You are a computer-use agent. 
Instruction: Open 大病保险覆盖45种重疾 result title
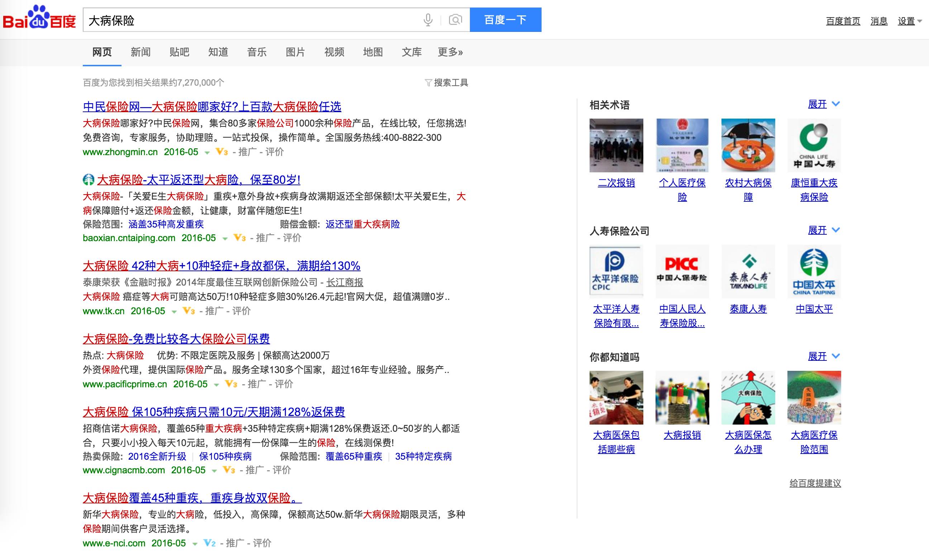192,498
